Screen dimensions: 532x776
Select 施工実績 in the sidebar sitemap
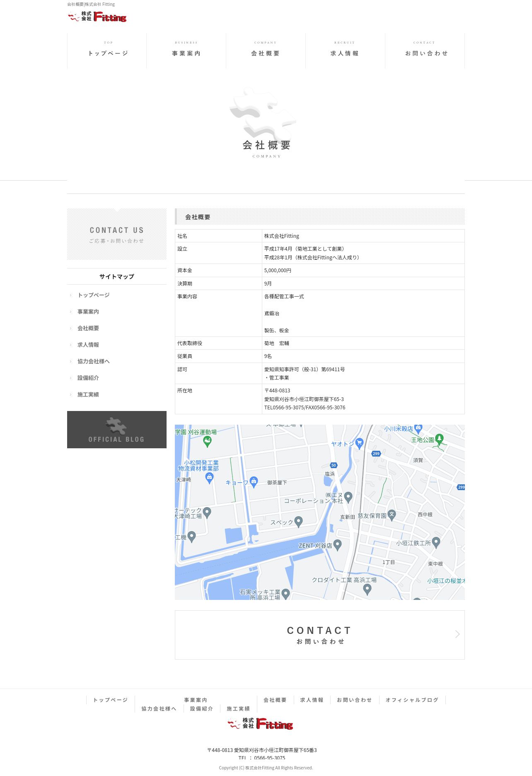point(88,394)
